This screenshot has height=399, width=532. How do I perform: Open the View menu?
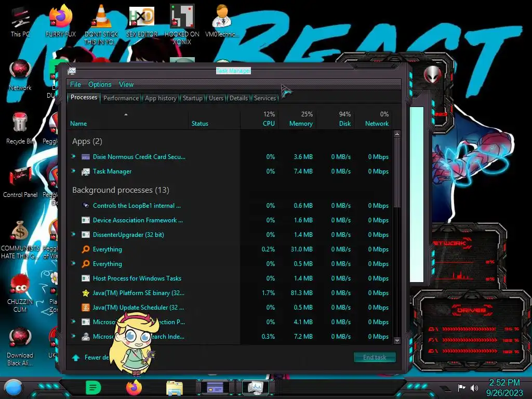(x=126, y=85)
